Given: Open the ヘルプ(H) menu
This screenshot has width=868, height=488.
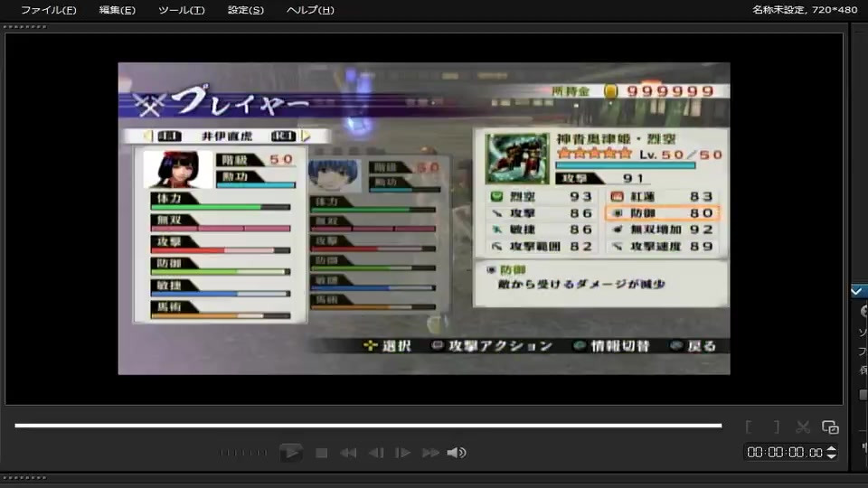Looking at the screenshot, I should 310,10.
